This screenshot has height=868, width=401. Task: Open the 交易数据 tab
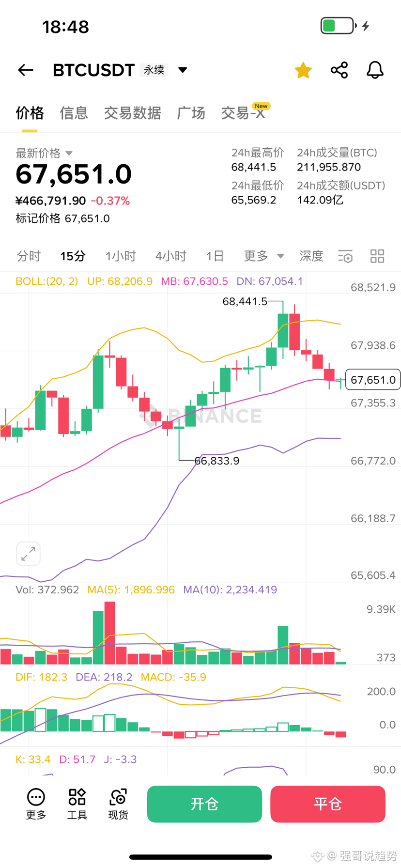(x=132, y=113)
